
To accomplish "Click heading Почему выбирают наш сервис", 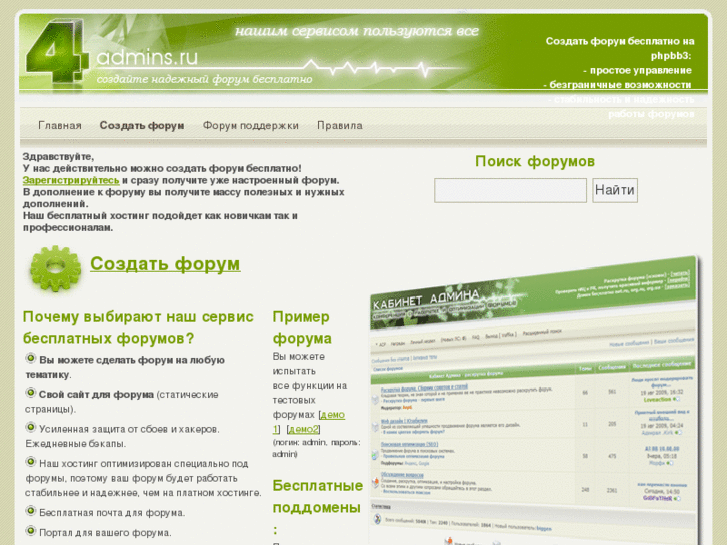I will tap(138, 327).
